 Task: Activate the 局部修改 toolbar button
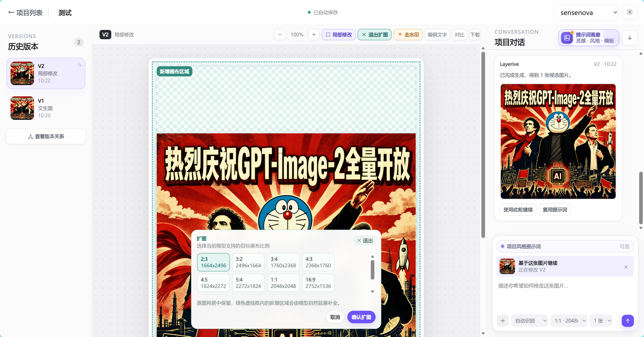coord(339,35)
